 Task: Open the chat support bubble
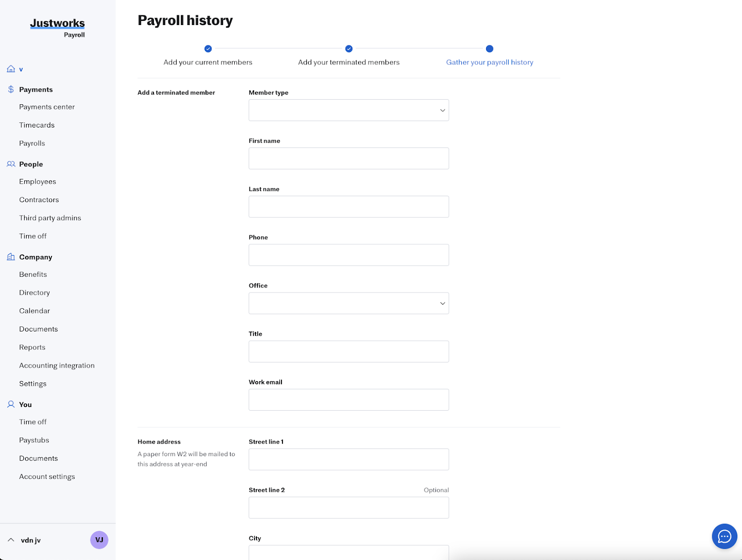click(x=724, y=536)
